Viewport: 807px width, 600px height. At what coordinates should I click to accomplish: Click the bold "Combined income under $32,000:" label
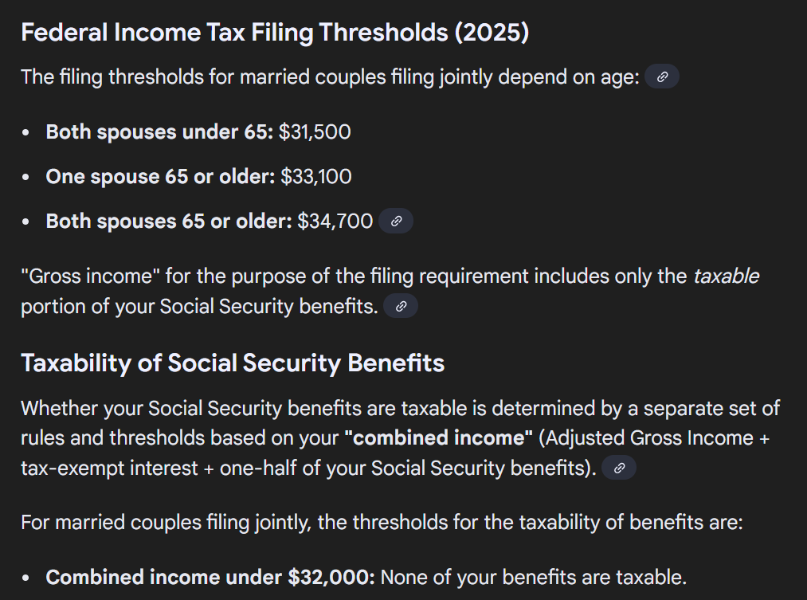[x=210, y=577]
